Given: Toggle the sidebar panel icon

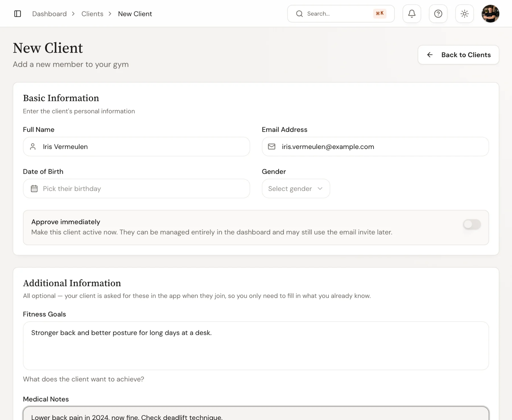Looking at the screenshot, I should tap(18, 14).
